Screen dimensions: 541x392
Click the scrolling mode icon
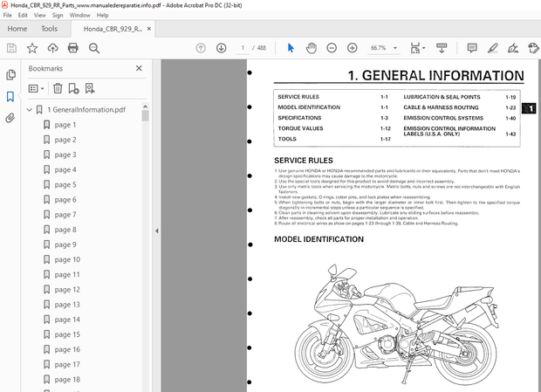[442, 48]
